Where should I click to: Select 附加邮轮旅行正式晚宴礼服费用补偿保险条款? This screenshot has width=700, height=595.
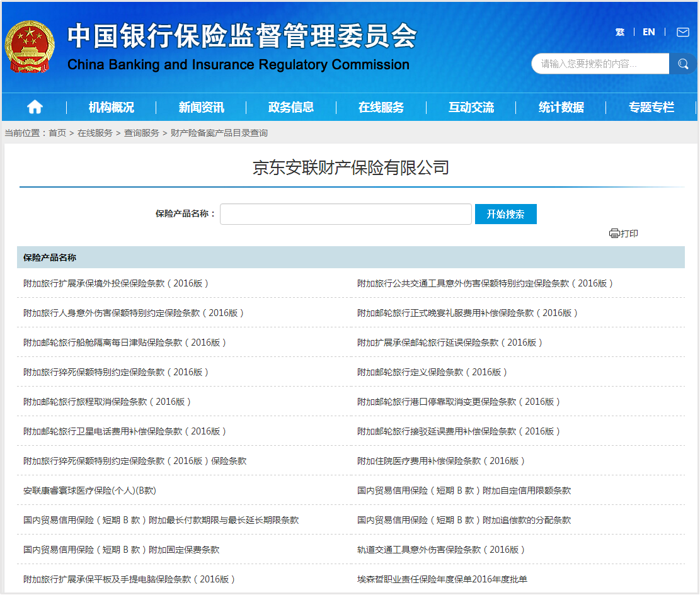point(468,313)
